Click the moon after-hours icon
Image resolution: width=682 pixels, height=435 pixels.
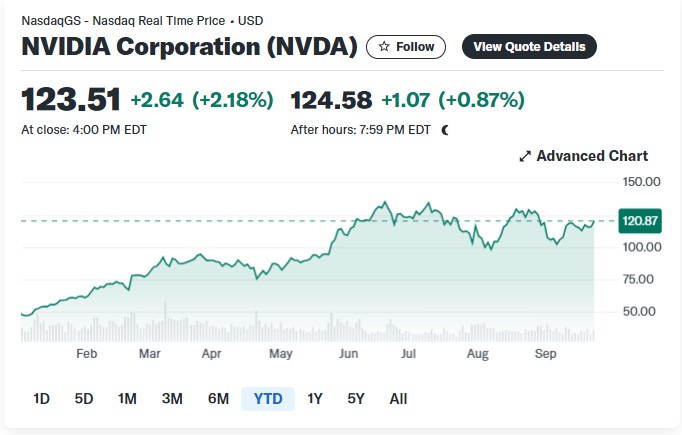445,130
